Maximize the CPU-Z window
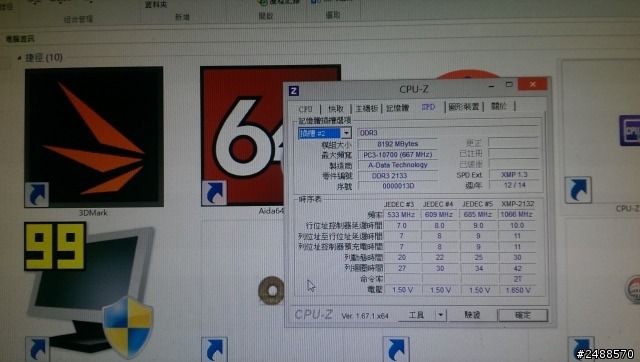Screen dimensions: 640x362 [x=509, y=84]
